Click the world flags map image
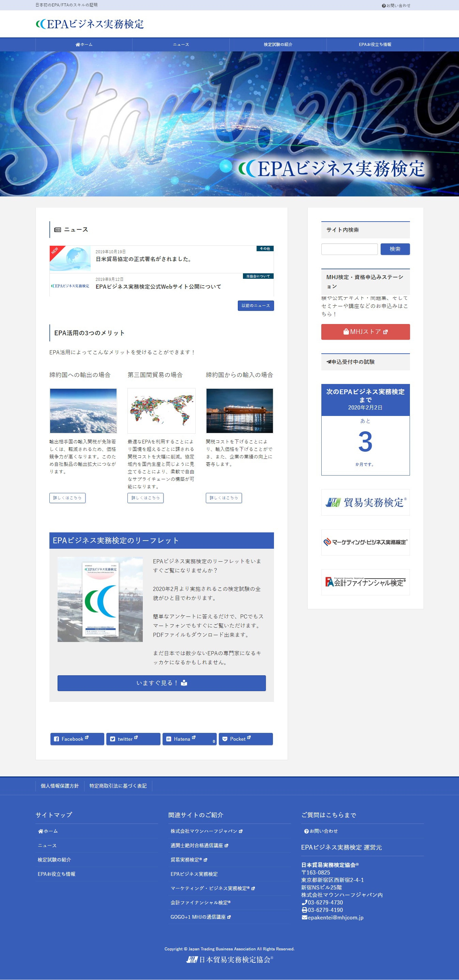This screenshot has width=459, height=980. 162,411
